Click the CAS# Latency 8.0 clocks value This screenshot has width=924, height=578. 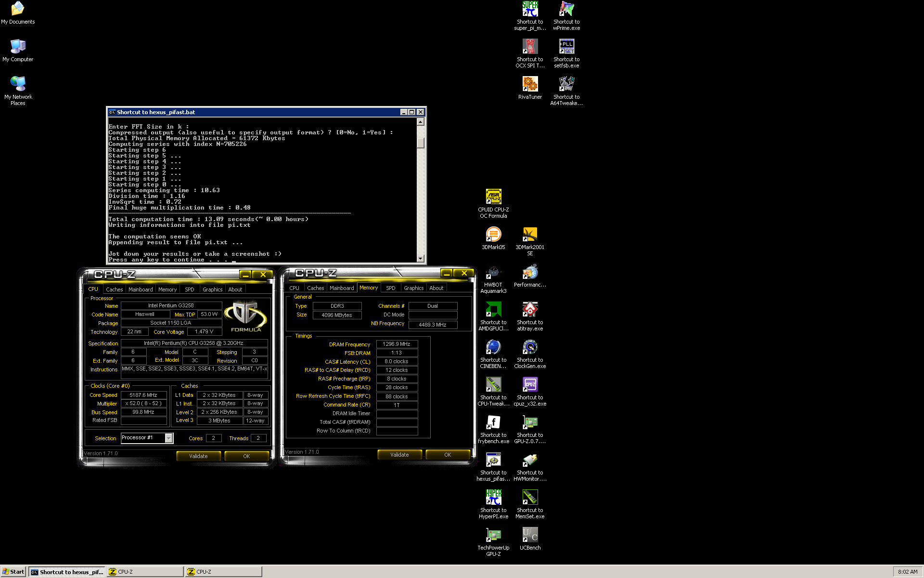(397, 361)
